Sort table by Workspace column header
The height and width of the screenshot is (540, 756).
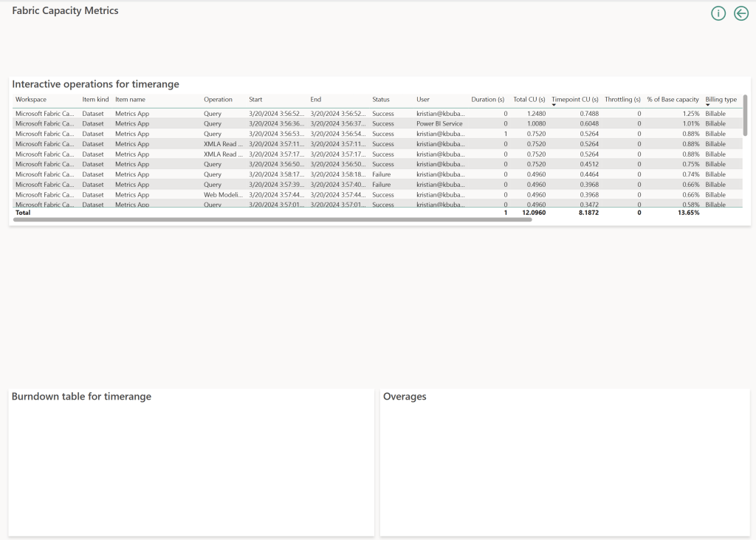click(31, 99)
